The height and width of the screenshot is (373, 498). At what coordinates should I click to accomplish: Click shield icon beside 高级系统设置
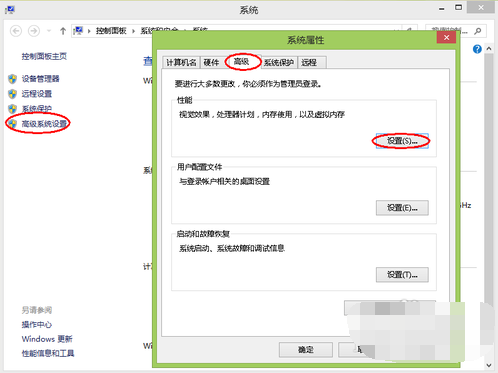(12, 124)
